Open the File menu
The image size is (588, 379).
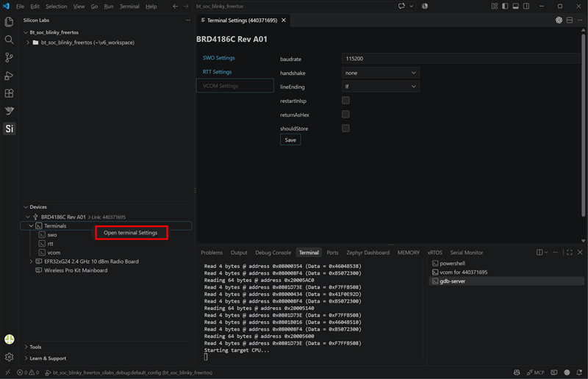click(21, 7)
